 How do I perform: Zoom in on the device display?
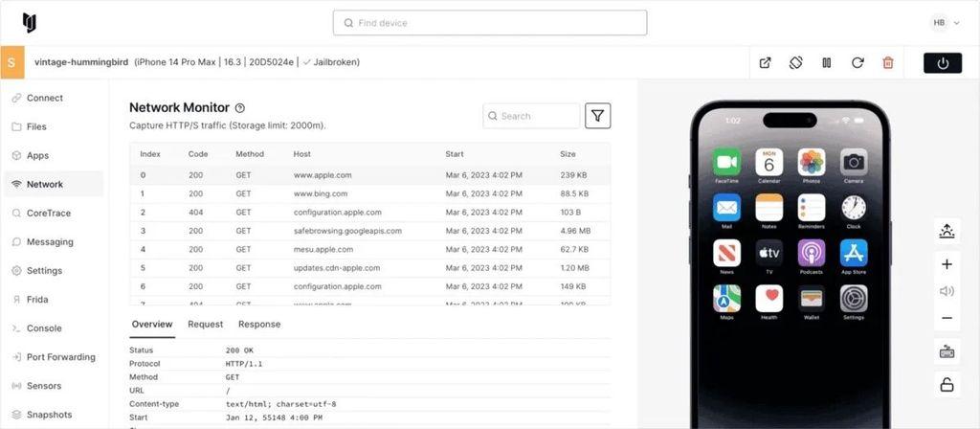(947, 264)
